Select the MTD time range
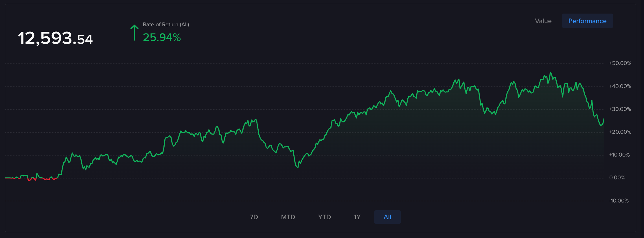This screenshot has width=644, height=238. click(288, 217)
